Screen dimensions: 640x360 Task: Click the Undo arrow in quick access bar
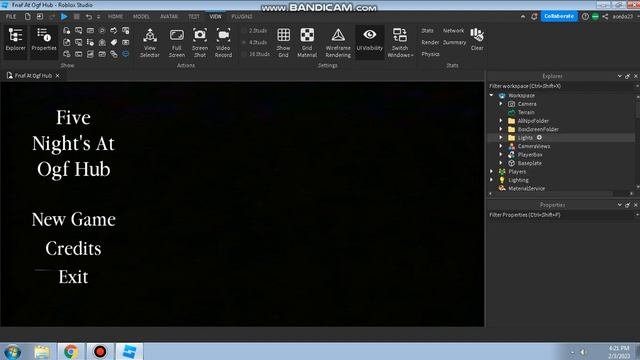89,17
